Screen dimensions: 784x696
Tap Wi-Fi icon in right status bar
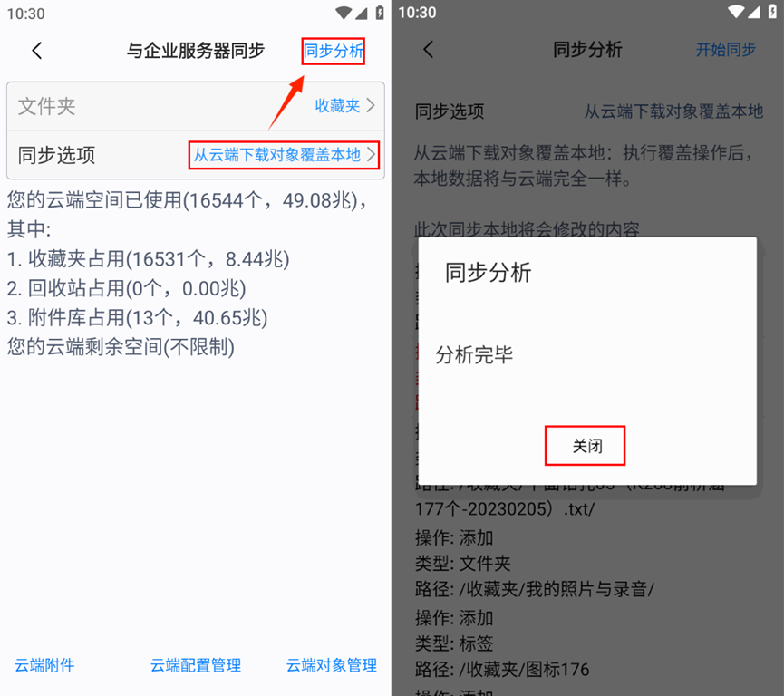736,12
